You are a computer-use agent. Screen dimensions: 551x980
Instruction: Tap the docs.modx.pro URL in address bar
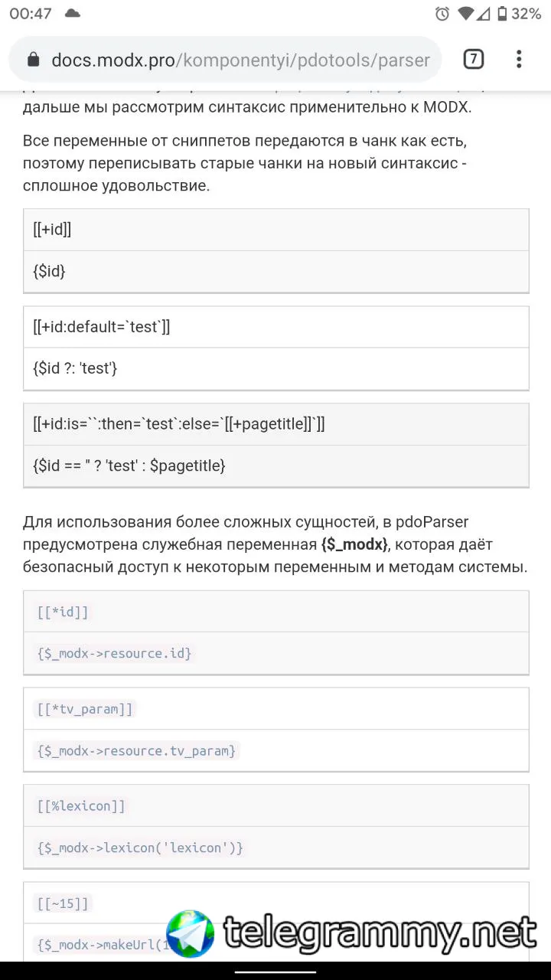[240, 60]
